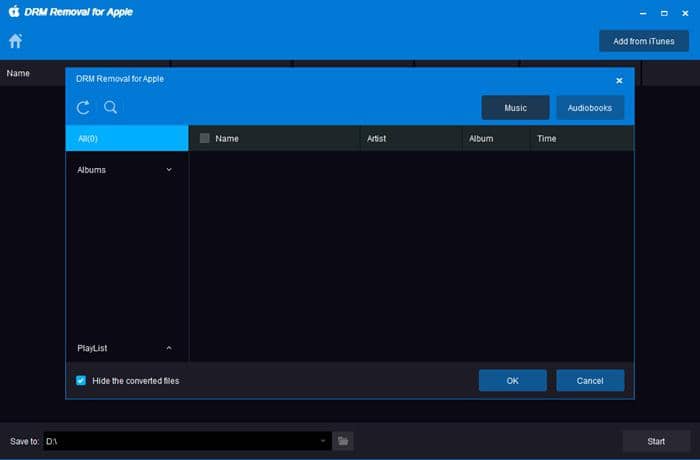Image resolution: width=700 pixels, height=460 pixels.
Task: Switch to the Audiobooks tab
Action: (590, 108)
